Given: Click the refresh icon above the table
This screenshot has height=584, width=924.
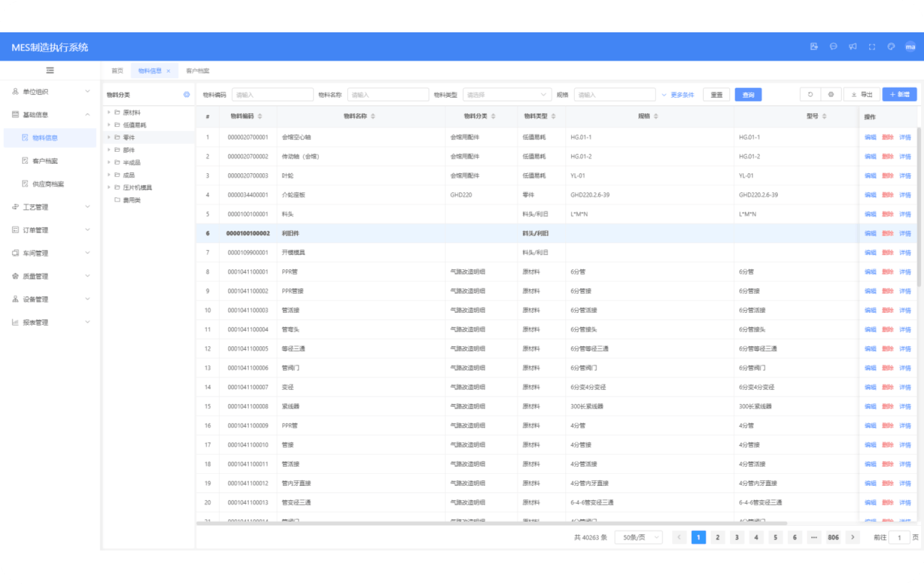Looking at the screenshot, I should [x=810, y=95].
